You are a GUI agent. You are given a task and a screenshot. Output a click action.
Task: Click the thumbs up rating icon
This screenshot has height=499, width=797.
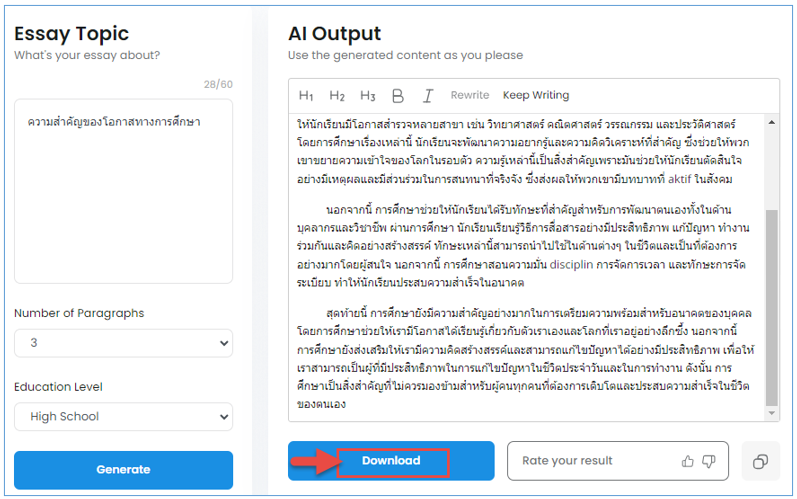(x=688, y=461)
